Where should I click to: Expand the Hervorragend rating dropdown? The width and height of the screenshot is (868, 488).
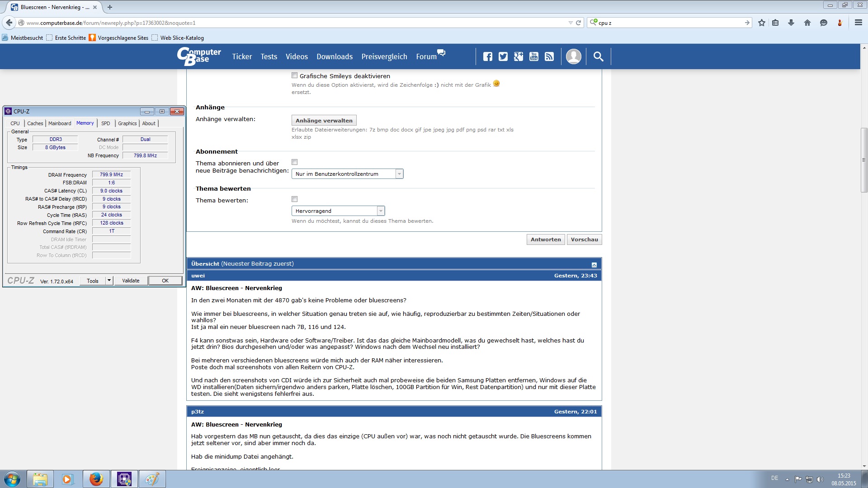tap(338, 211)
